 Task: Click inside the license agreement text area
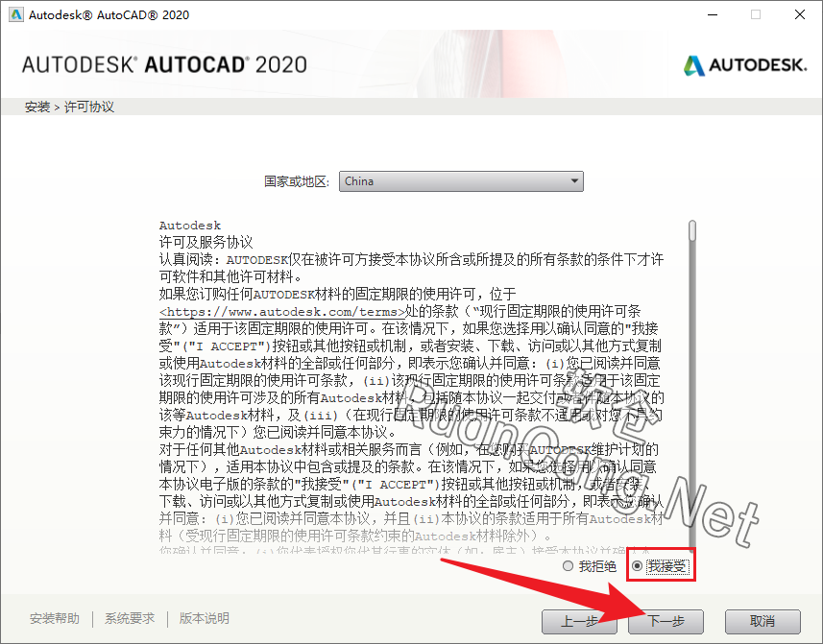click(x=413, y=384)
